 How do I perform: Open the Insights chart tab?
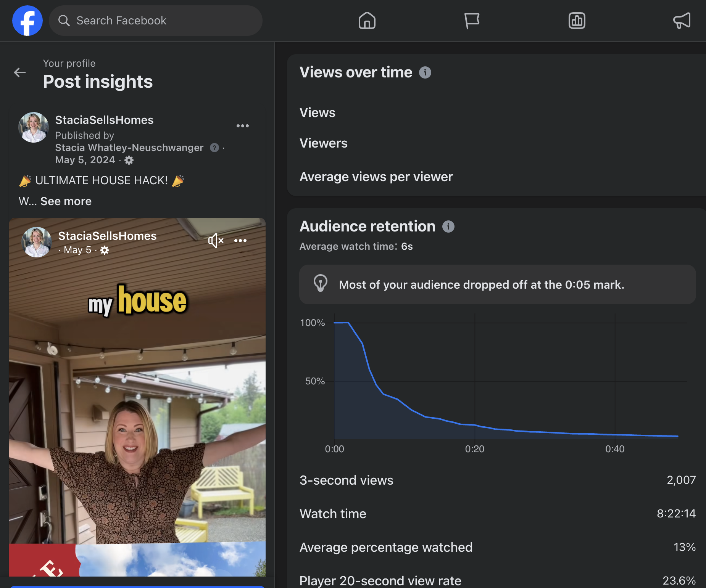(577, 21)
